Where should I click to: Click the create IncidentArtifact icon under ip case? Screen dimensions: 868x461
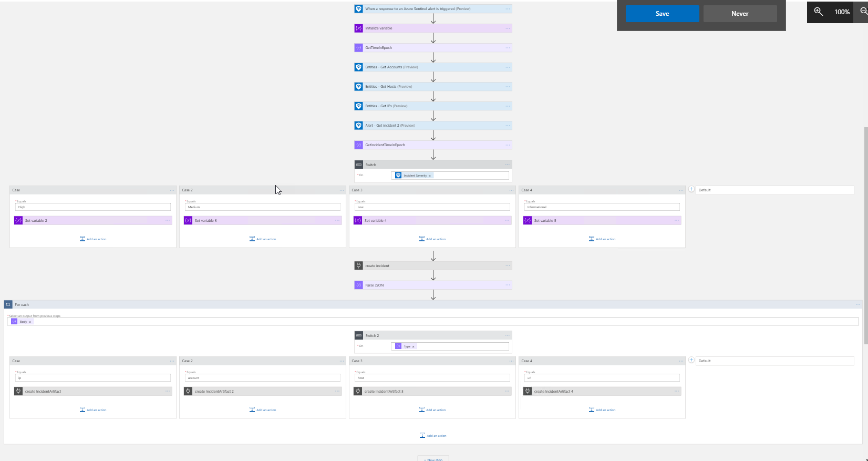18,391
